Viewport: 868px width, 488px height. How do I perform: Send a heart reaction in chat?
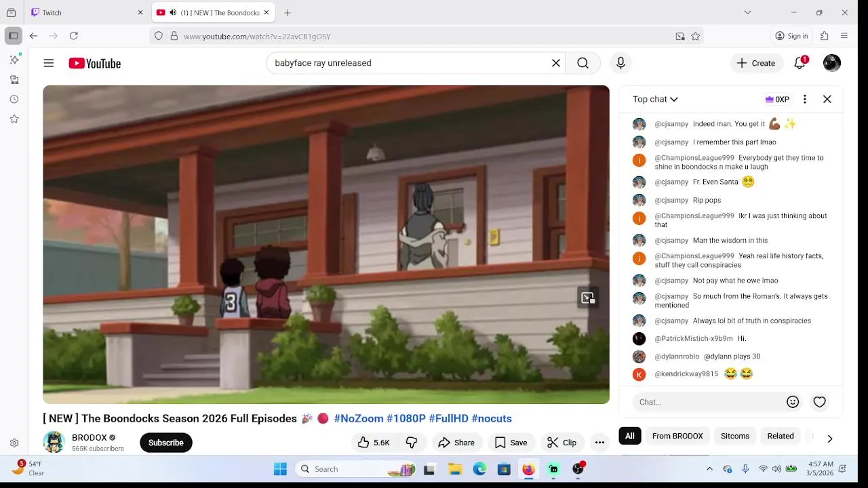[819, 402]
